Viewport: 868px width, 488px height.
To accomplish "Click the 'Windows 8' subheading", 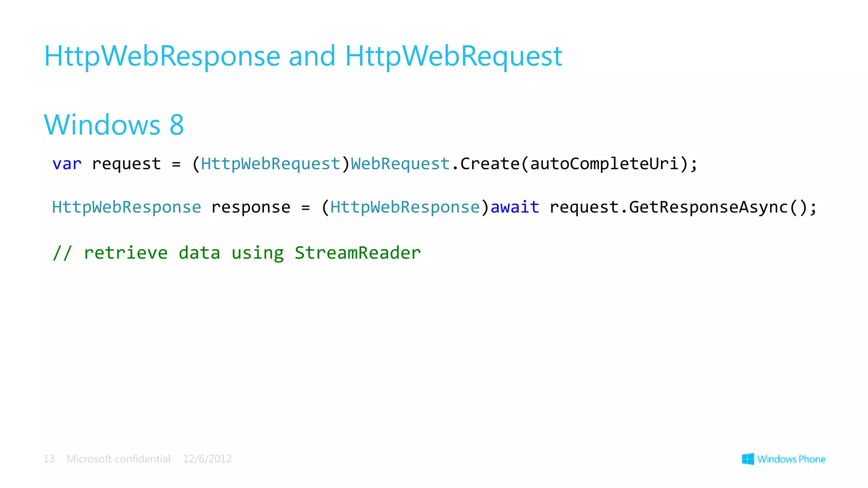I will click(x=114, y=125).
